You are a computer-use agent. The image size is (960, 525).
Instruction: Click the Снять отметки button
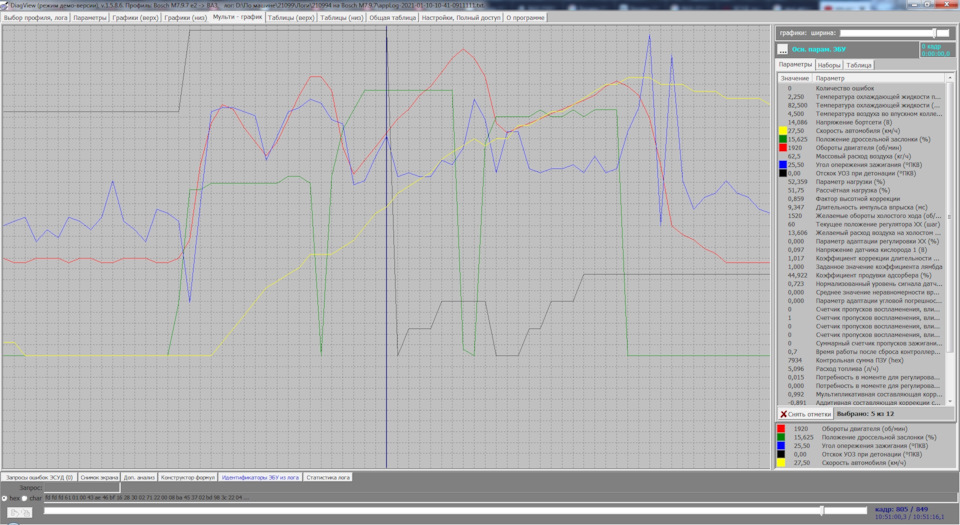pyautogui.click(x=805, y=414)
